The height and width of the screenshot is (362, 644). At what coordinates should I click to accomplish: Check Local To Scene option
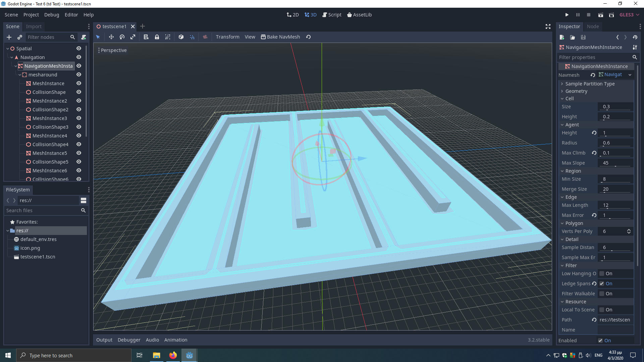tap(602, 310)
